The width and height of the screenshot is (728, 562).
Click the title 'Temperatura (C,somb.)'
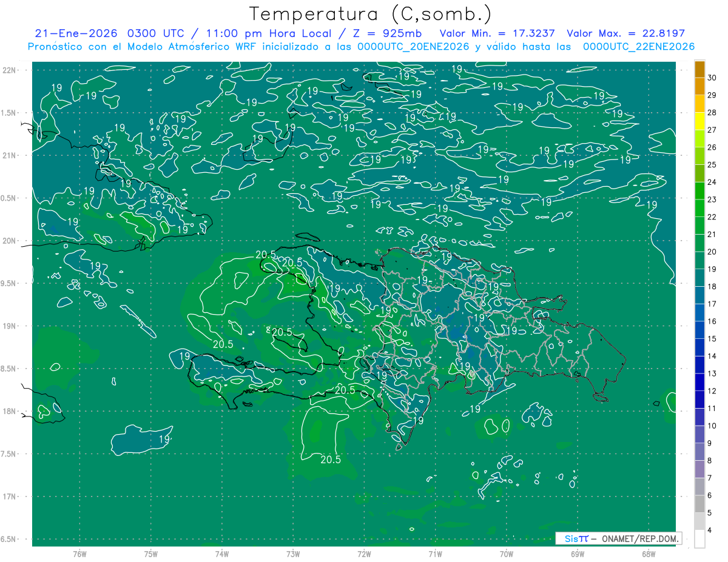371,14
